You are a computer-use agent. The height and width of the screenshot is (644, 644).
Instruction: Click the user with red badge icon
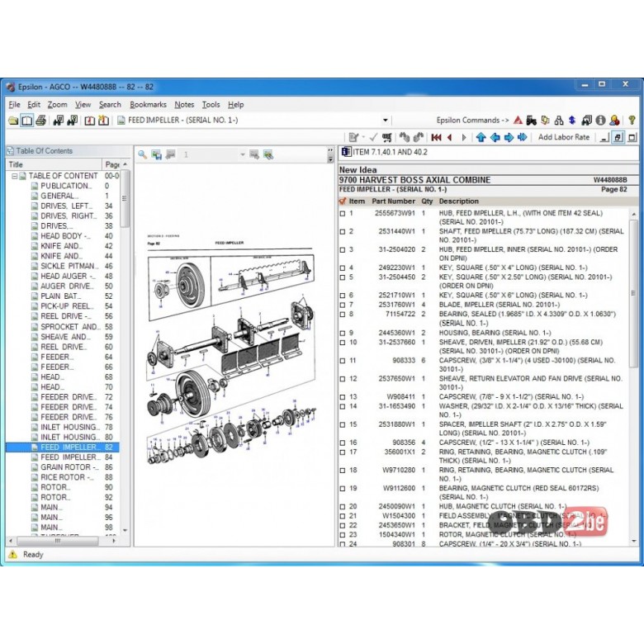pyautogui.click(x=614, y=121)
